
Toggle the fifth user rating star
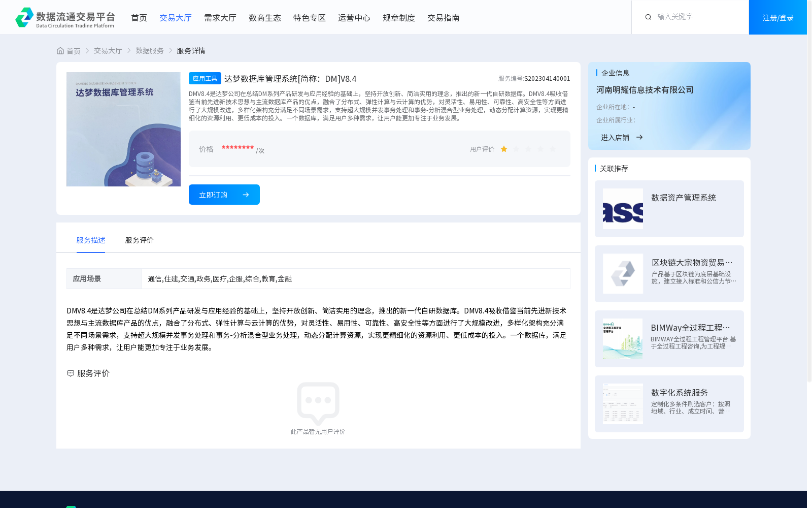(x=553, y=149)
